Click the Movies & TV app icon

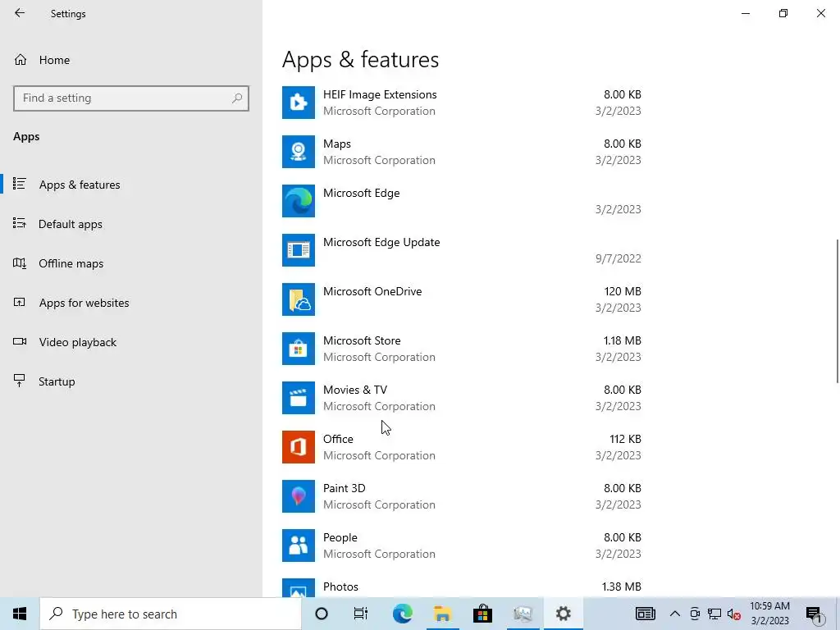[x=299, y=398]
